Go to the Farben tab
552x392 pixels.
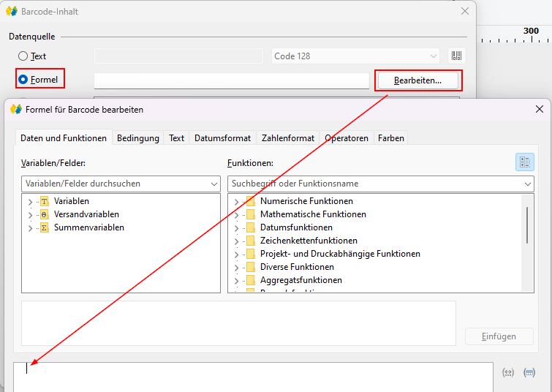point(390,138)
